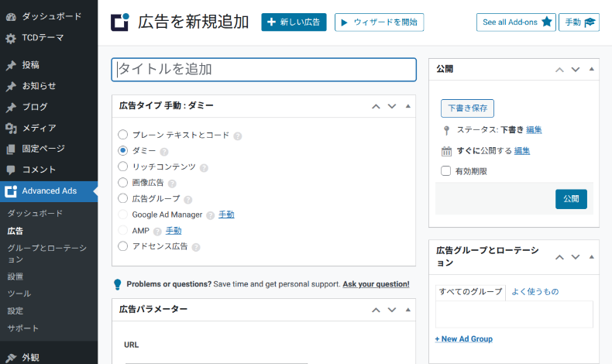The width and height of the screenshot is (612, 364).
Task: Click help icon next to Google Ad Manager
Action: pyautogui.click(x=211, y=216)
